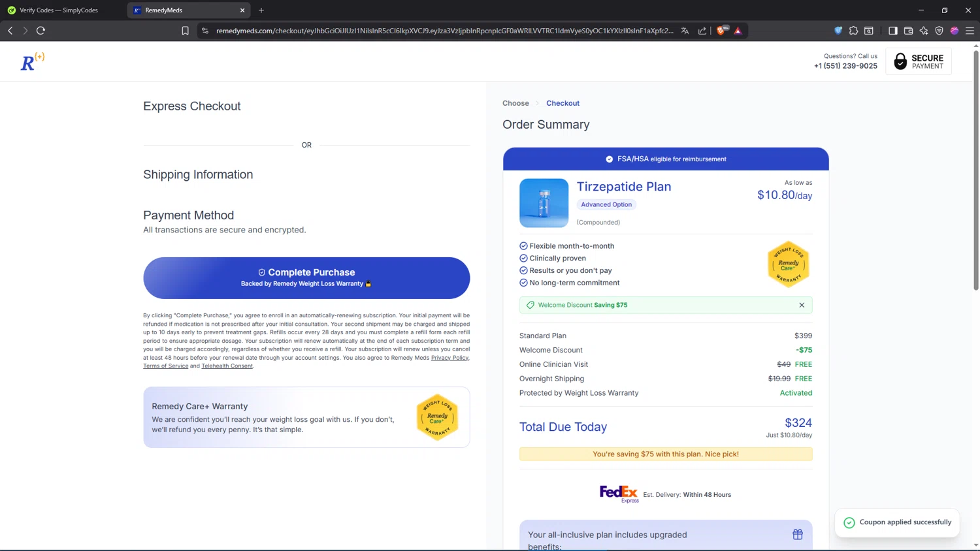This screenshot has height=551, width=980.
Task: Click the browser forward arrow
Action: (x=25, y=31)
